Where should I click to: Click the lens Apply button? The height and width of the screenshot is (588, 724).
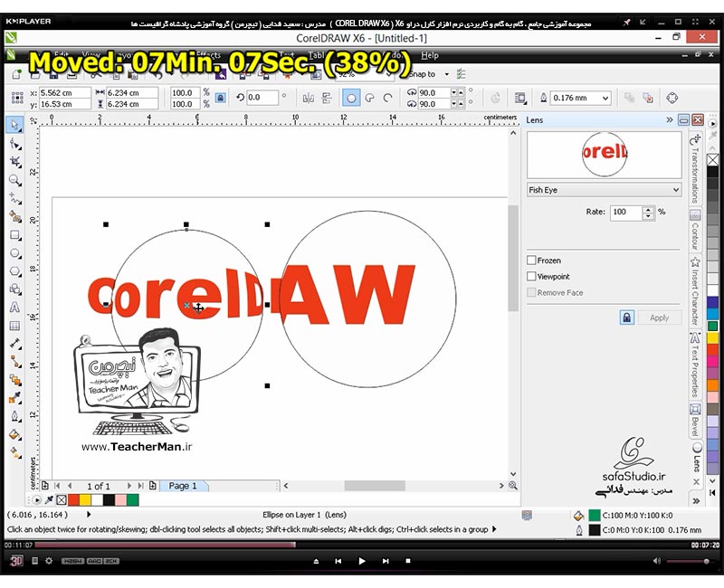659,318
